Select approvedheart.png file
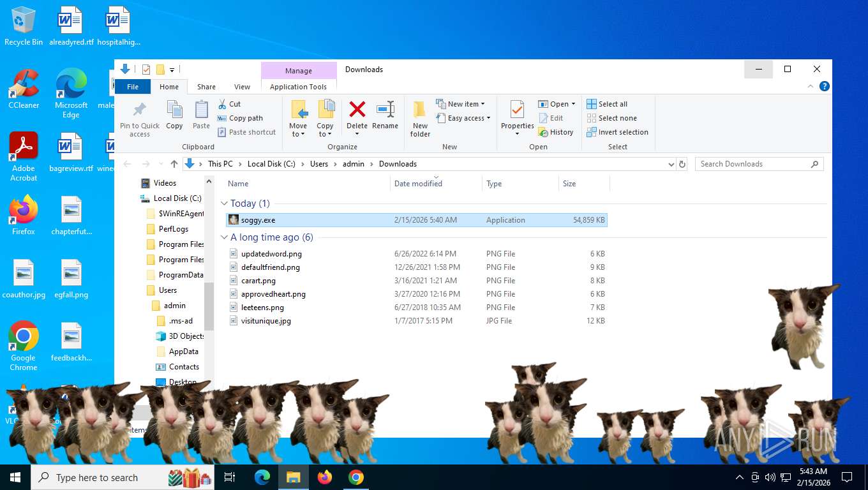 [417, 294]
